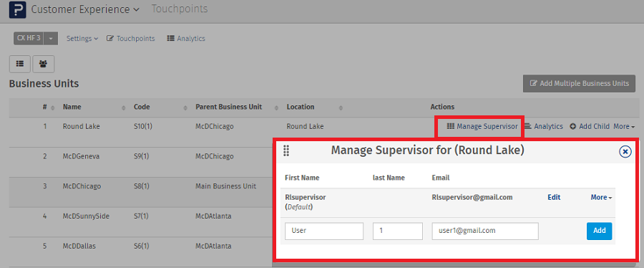
Task: Click Manage Supervisor for Round Lake
Action: 482,126
